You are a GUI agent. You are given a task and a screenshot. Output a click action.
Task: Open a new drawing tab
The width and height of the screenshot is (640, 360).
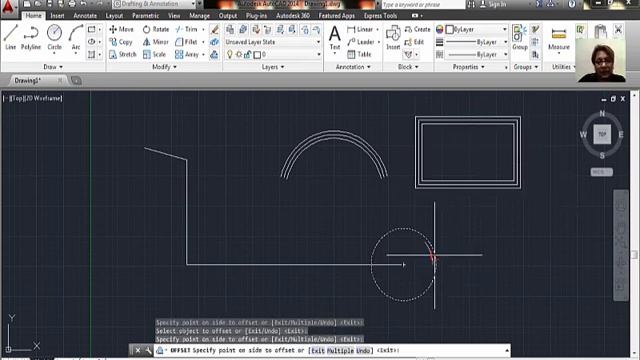pyautogui.click(x=76, y=80)
